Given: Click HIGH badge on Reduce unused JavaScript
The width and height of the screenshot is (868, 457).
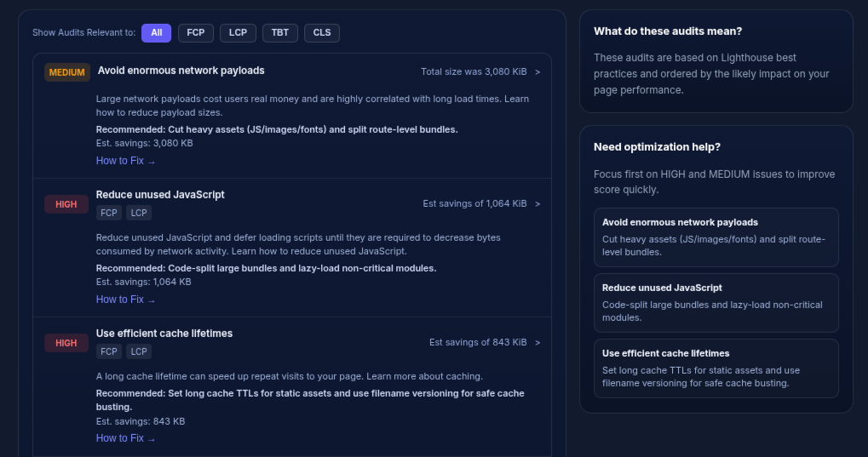Looking at the screenshot, I should [x=66, y=204].
